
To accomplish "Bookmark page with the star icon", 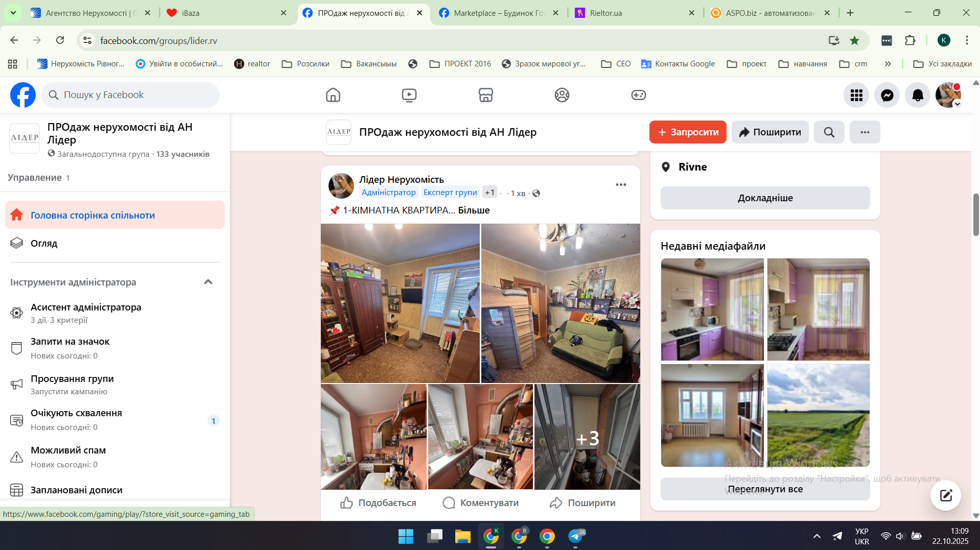I will (854, 40).
